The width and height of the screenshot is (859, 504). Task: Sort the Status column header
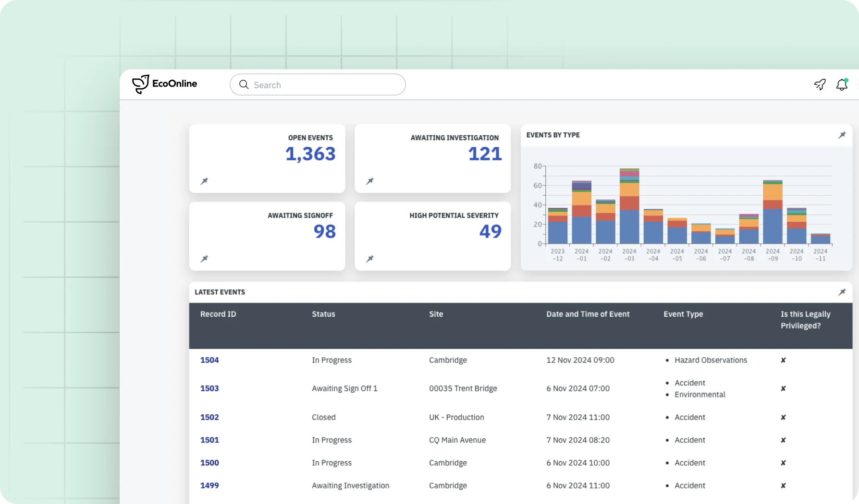pos(323,314)
